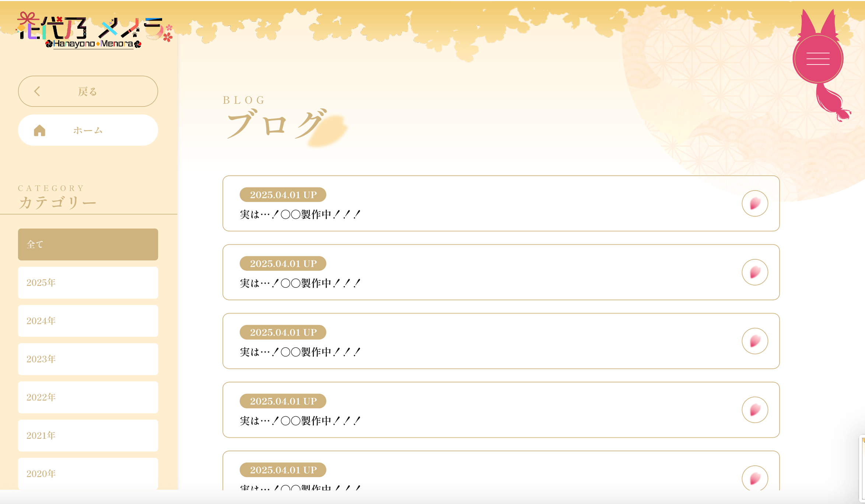
Task: Select the 全て category filter
Action: (88, 244)
